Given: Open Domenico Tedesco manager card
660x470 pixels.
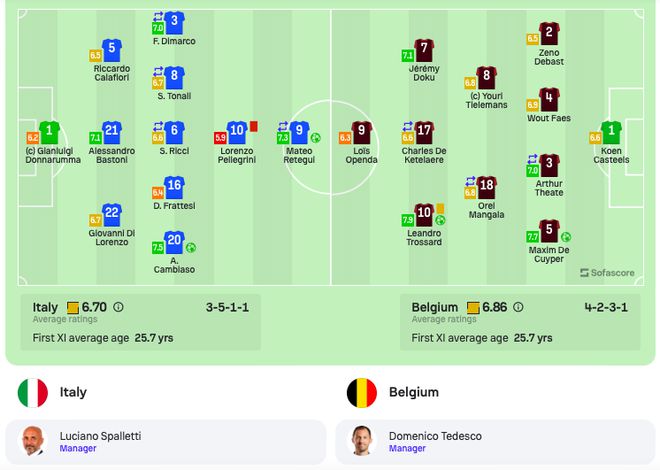Looking at the screenshot, I should pos(495,442).
